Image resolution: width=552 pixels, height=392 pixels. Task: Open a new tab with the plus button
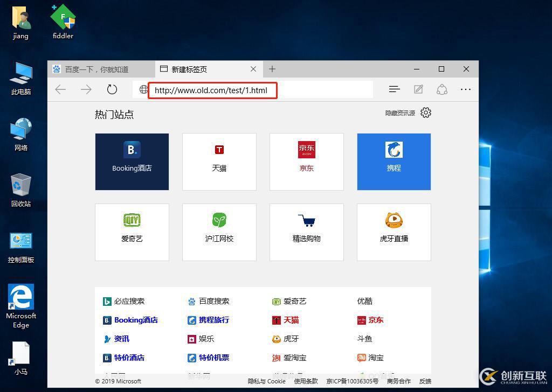click(x=272, y=69)
